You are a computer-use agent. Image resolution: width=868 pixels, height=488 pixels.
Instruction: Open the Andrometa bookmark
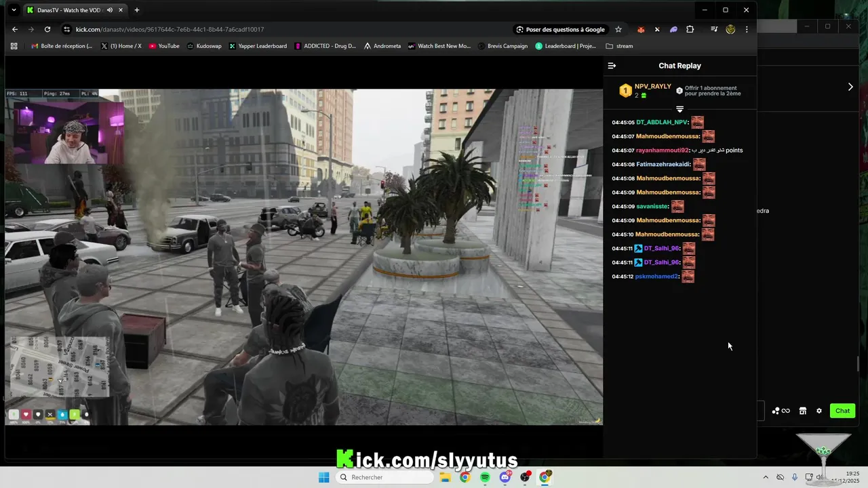[x=382, y=46]
